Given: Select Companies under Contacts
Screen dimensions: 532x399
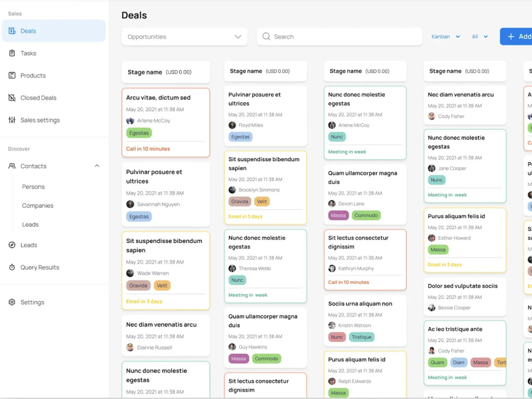Looking at the screenshot, I should pyautogui.click(x=38, y=205).
